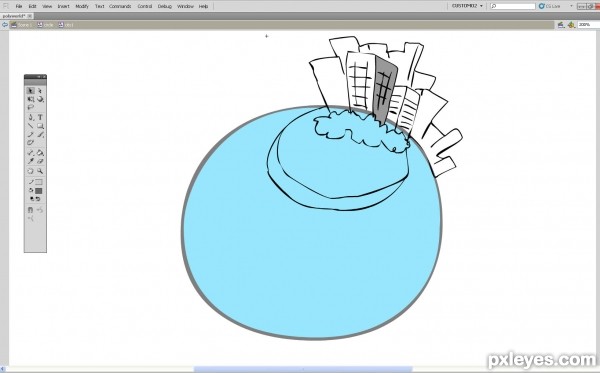600x373 pixels.
Task: Pick the Paint Bucket tool
Action: pos(40,153)
